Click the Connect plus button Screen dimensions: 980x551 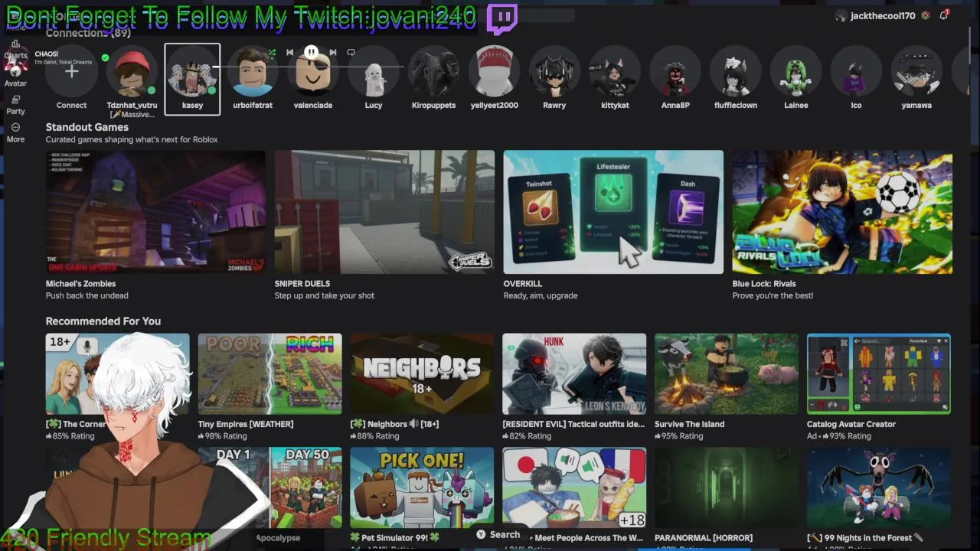pos(71,72)
